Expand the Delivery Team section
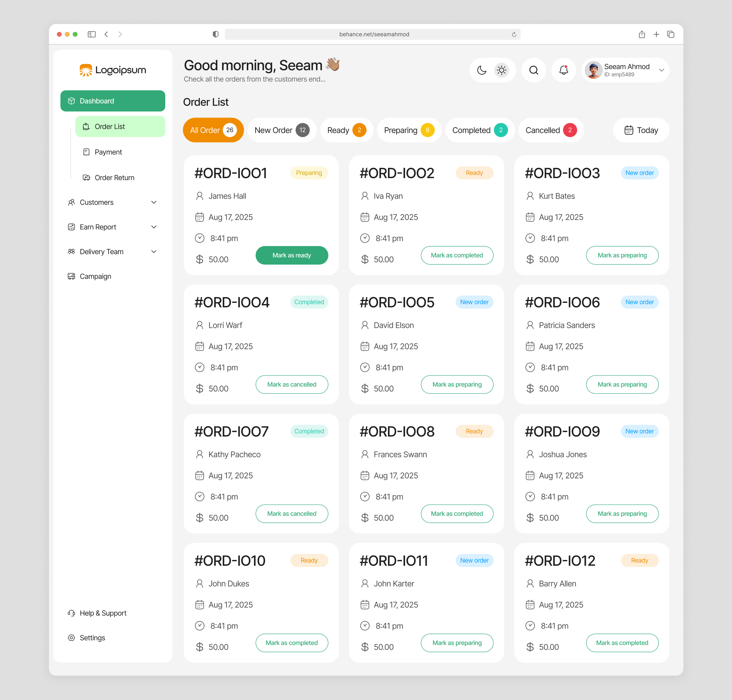This screenshot has height=700, width=732. pyautogui.click(x=102, y=252)
